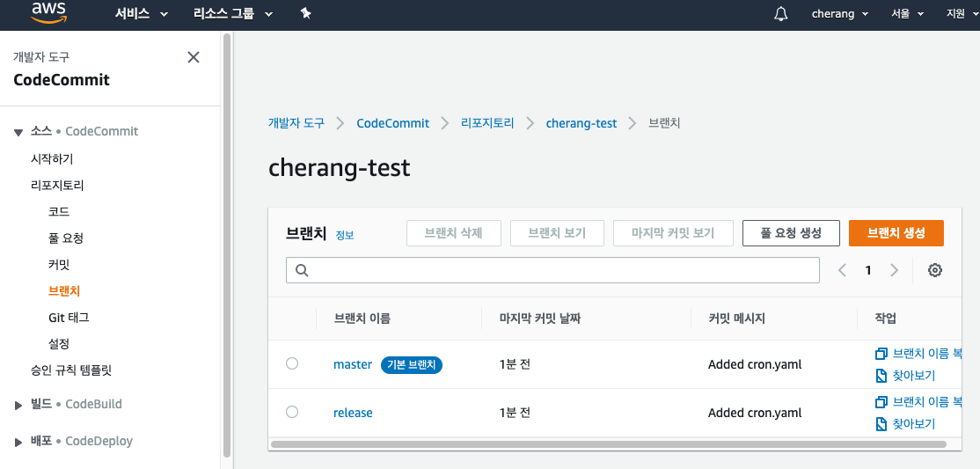Select the release branch radio button
980x469 pixels.
(292, 412)
